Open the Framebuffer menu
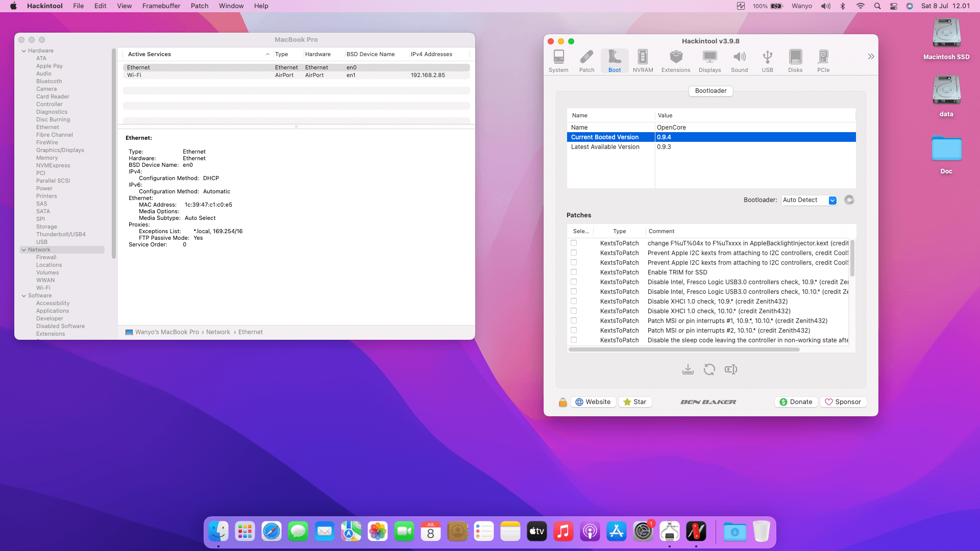 tap(161, 6)
